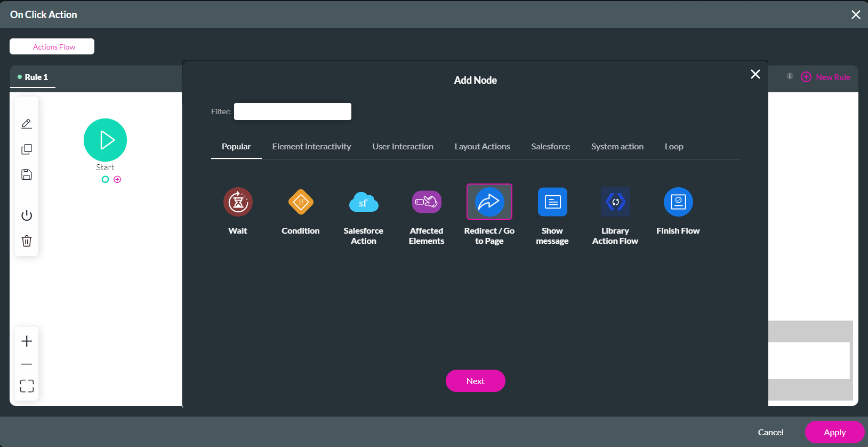Open the Salesforce tab
The image size is (868, 447).
point(551,147)
